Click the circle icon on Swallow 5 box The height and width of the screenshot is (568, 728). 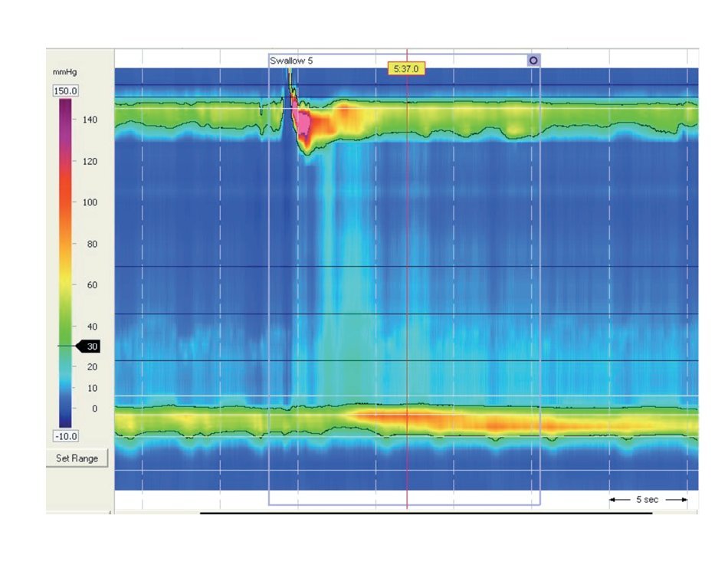click(x=533, y=60)
